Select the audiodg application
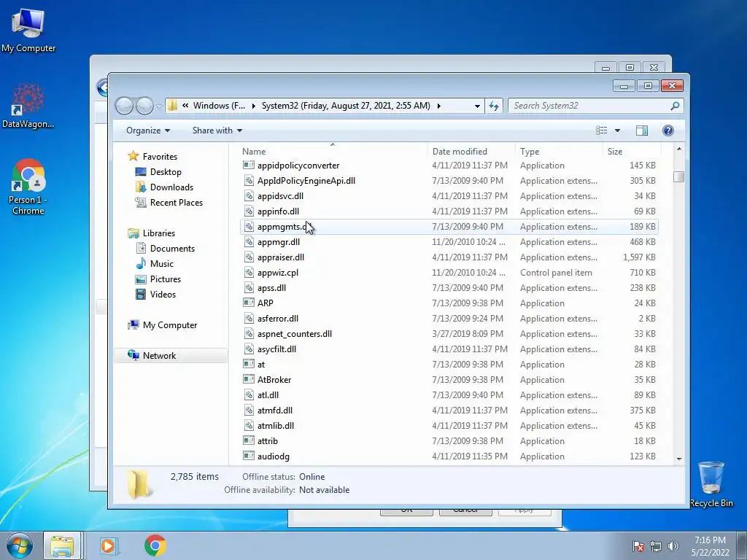This screenshot has height=560, width=747. tap(449, 456)
